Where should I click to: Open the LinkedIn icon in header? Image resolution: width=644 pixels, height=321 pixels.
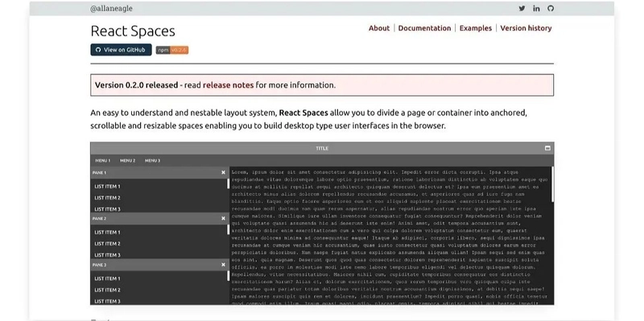tap(536, 8)
